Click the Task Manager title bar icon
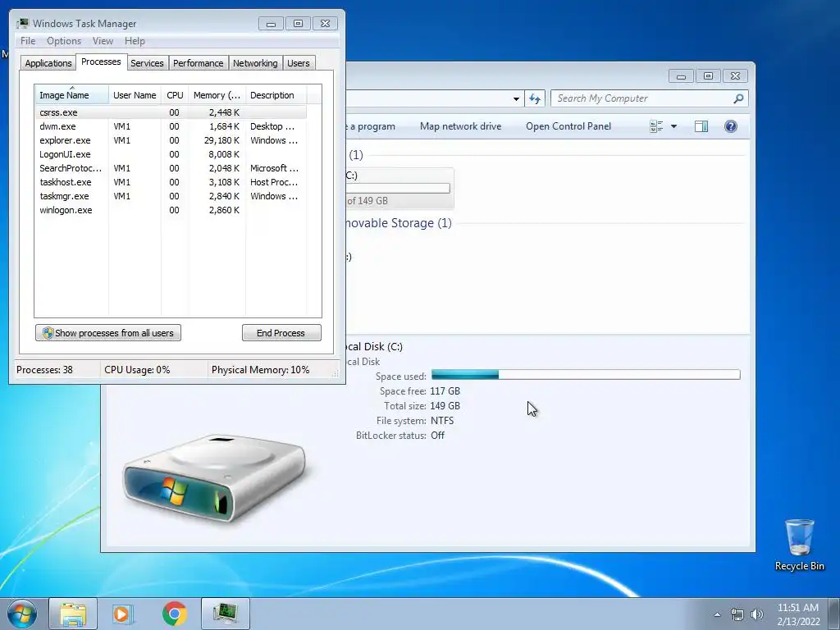The height and width of the screenshot is (630, 840). coord(22,24)
